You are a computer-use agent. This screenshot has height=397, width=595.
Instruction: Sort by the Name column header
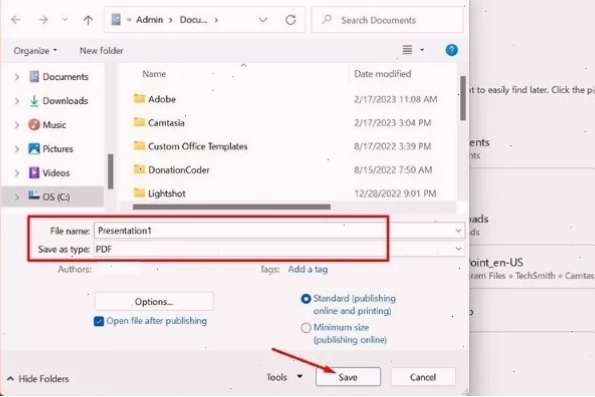154,74
